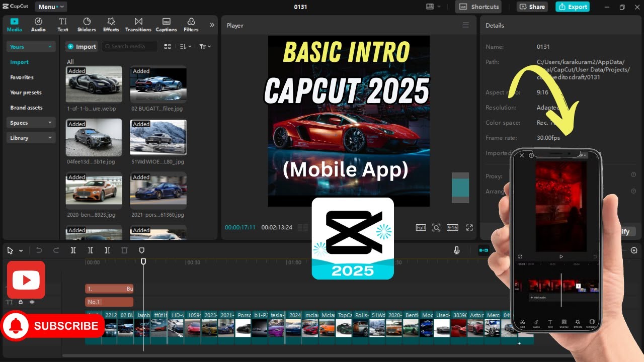Open the Captions tab
Image resolution: width=644 pixels, height=362 pixels.
coord(166,25)
